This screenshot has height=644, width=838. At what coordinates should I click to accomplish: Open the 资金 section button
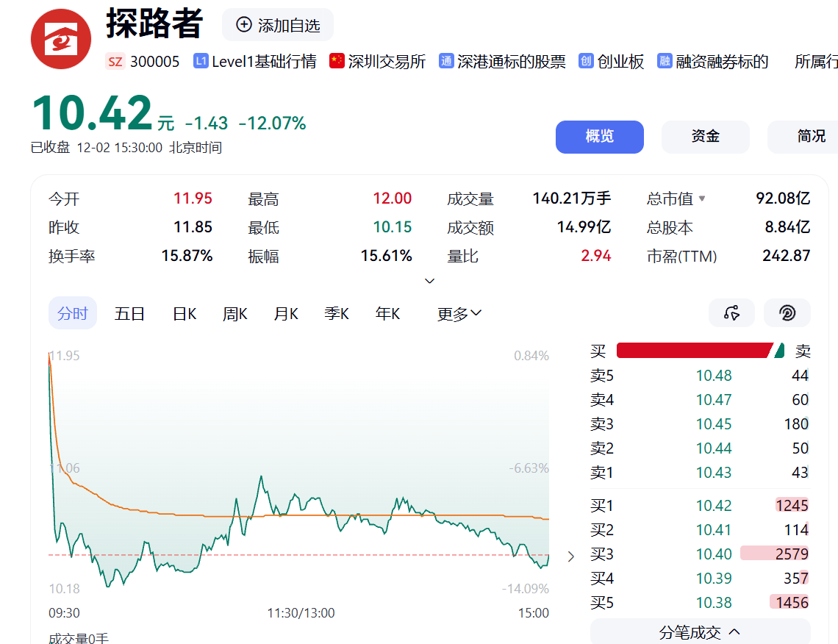[x=705, y=137]
